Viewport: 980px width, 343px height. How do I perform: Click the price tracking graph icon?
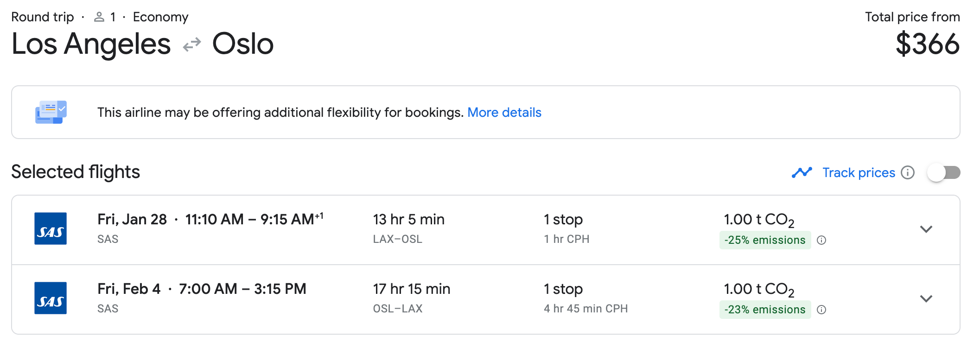pyautogui.click(x=802, y=172)
